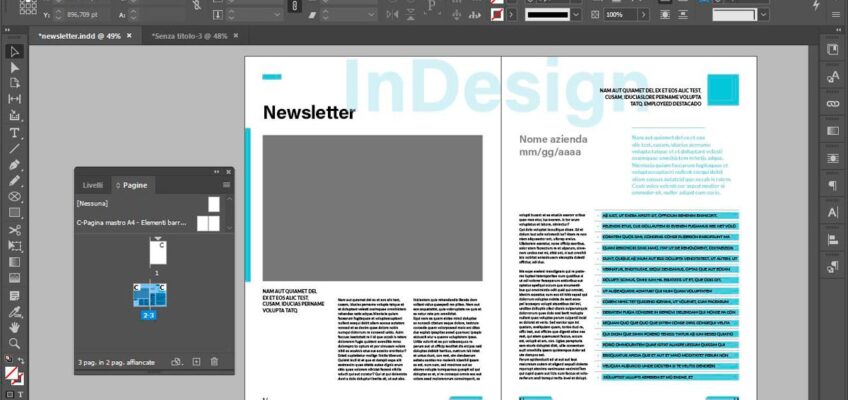Select the Zoom magnifier tool
This screenshot has width=848, height=400.
click(15, 343)
